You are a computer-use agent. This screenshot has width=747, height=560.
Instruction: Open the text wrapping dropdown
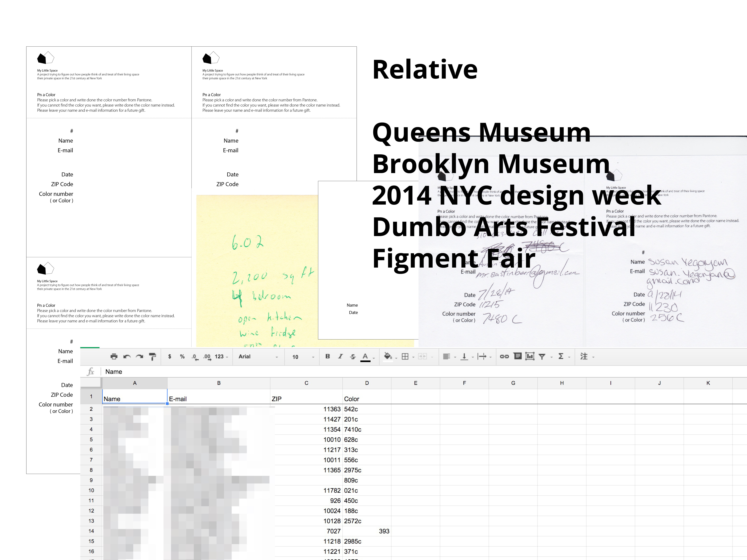click(484, 356)
